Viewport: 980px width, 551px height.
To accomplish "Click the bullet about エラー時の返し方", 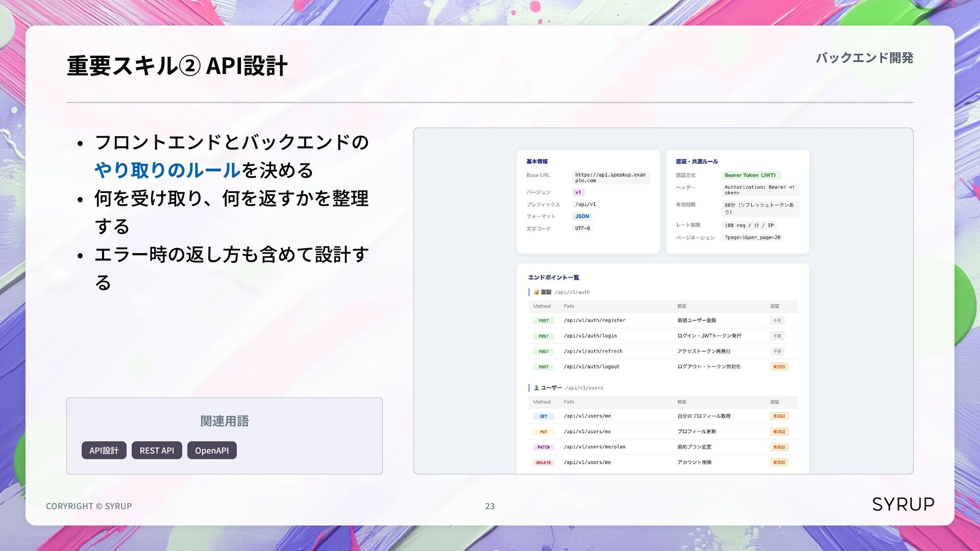I will [231, 268].
